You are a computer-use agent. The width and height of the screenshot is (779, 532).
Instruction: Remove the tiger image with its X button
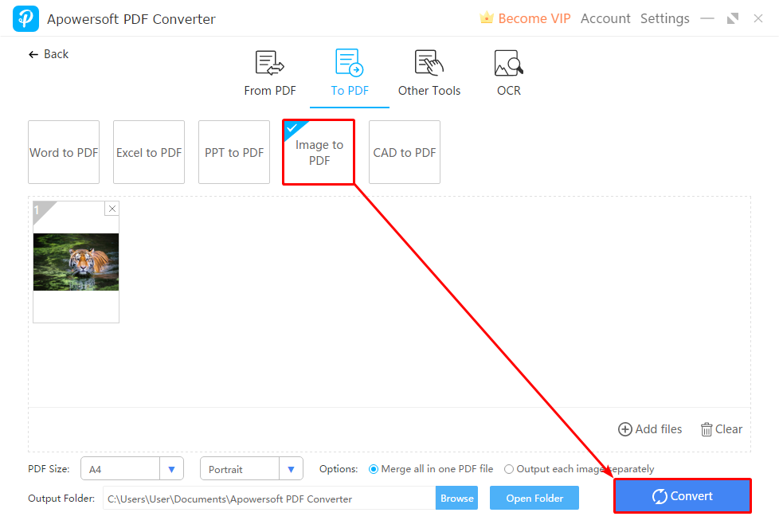point(112,209)
